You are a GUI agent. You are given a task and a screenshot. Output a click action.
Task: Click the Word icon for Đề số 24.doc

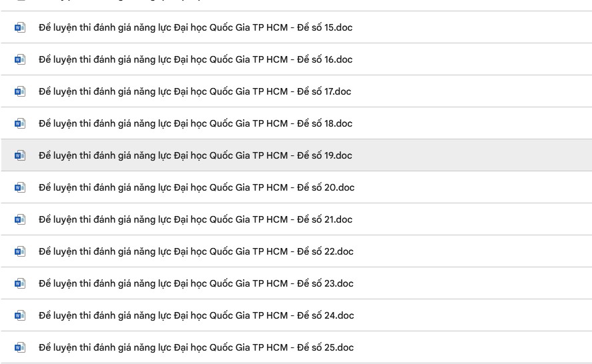[x=20, y=315]
